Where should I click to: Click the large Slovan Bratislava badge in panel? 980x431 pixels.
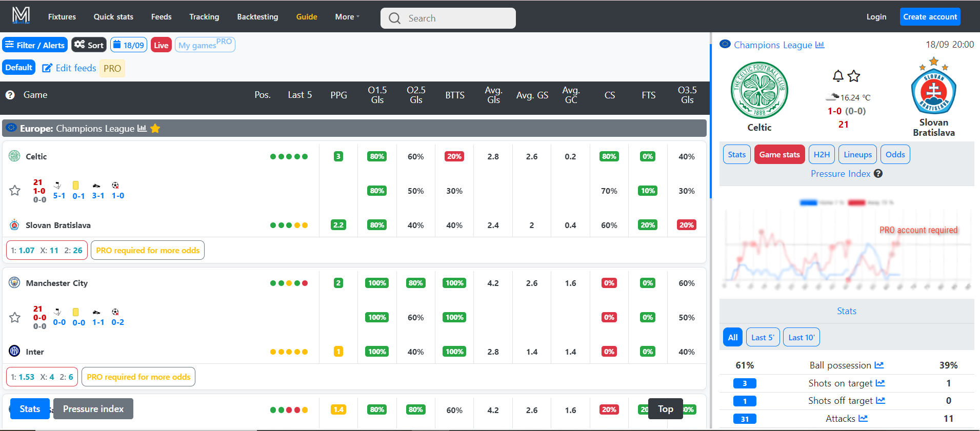click(934, 86)
